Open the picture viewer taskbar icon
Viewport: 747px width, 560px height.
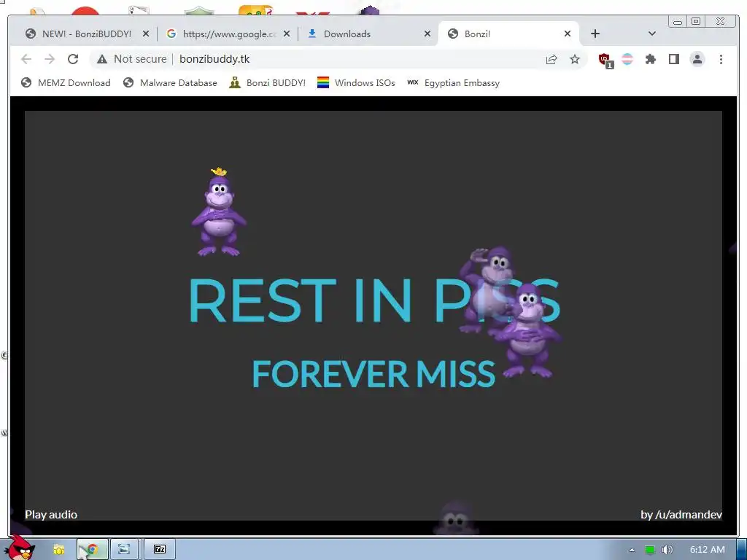pos(124,550)
